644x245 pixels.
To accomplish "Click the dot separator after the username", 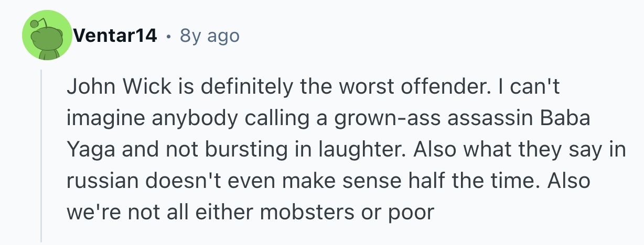I will [x=168, y=36].
